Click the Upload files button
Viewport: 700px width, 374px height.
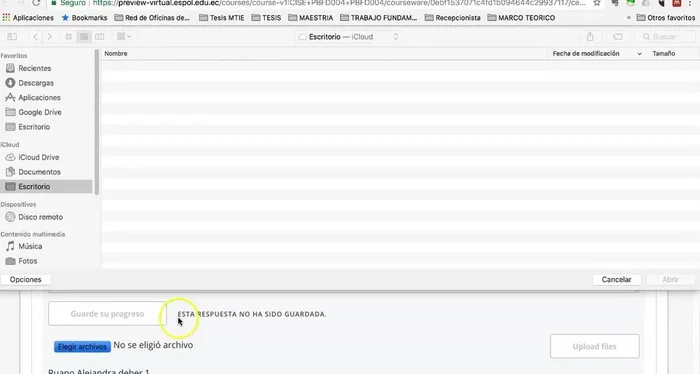(x=595, y=346)
